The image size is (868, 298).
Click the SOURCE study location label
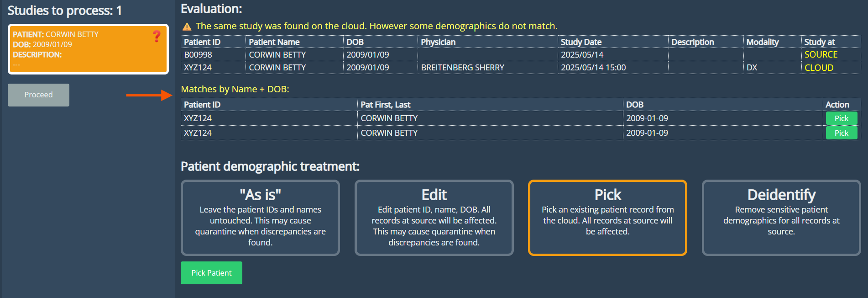821,55
